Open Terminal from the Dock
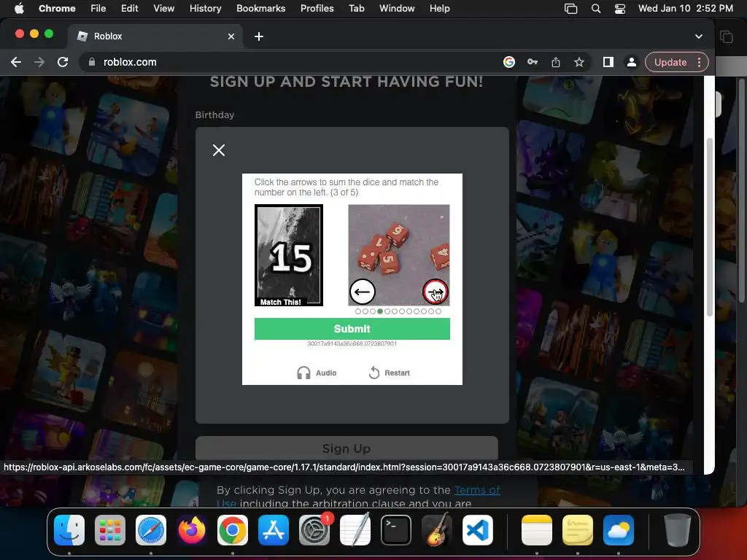 pos(396,530)
